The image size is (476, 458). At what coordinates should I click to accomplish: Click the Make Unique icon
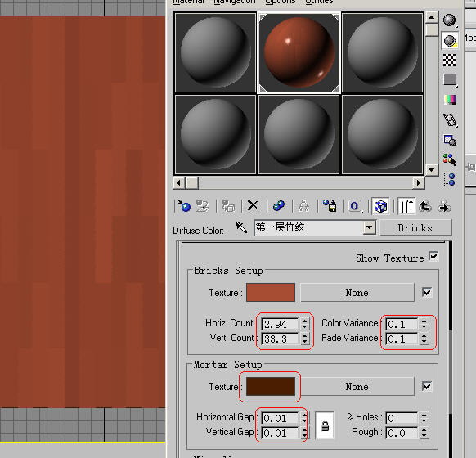[x=303, y=206]
